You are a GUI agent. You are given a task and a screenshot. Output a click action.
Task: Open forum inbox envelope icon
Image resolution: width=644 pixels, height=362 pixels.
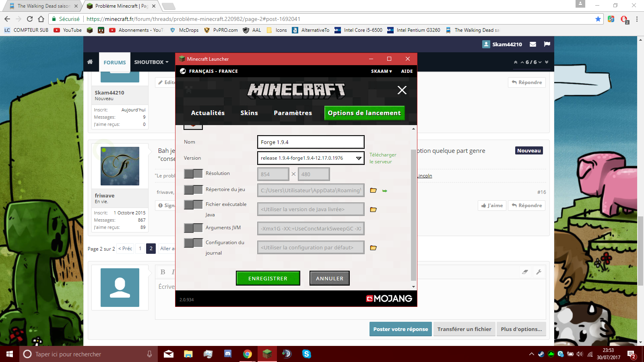(533, 44)
